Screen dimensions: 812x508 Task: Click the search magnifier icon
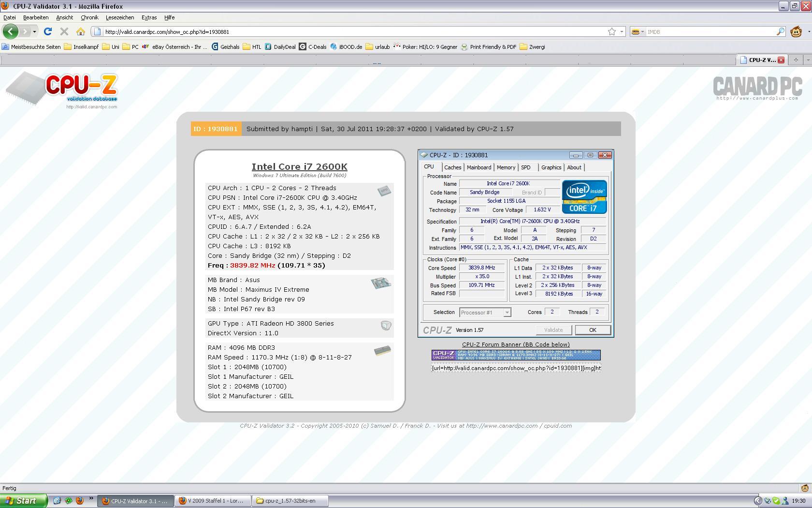[781, 31]
